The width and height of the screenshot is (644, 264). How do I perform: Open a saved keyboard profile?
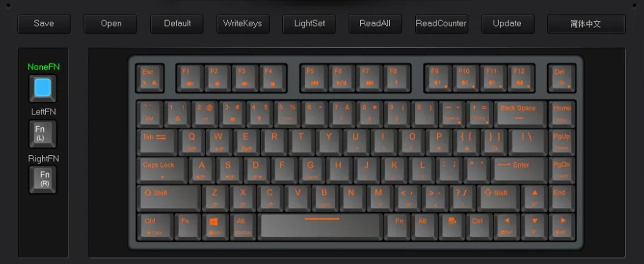(111, 24)
